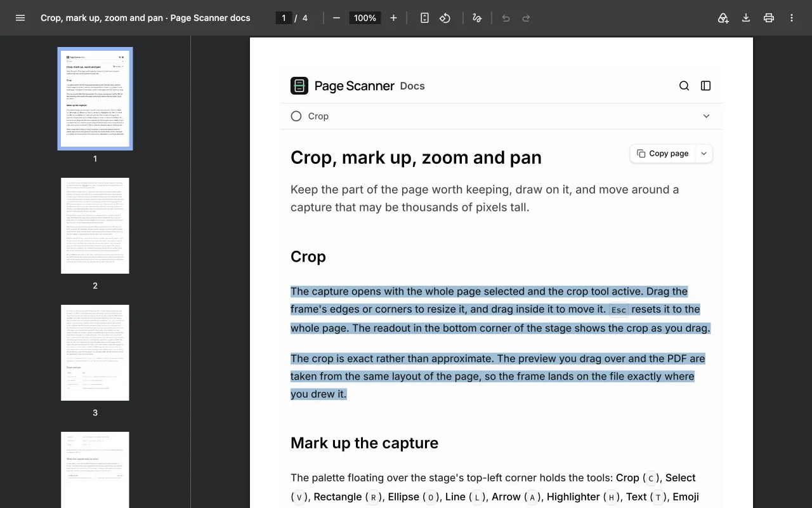Viewport: 812px width, 508px height.
Task: Zoom in with the plus button
Action: click(x=393, y=18)
